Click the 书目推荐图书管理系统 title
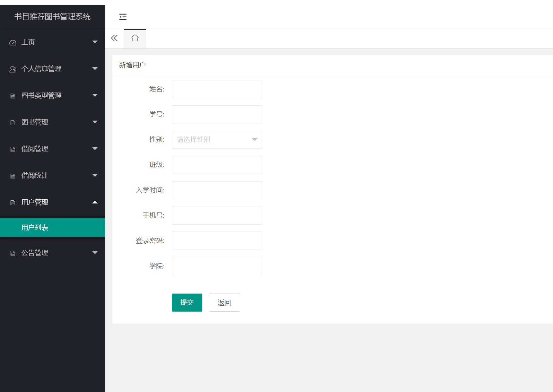The height and width of the screenshot is (392, 553). 52,17
